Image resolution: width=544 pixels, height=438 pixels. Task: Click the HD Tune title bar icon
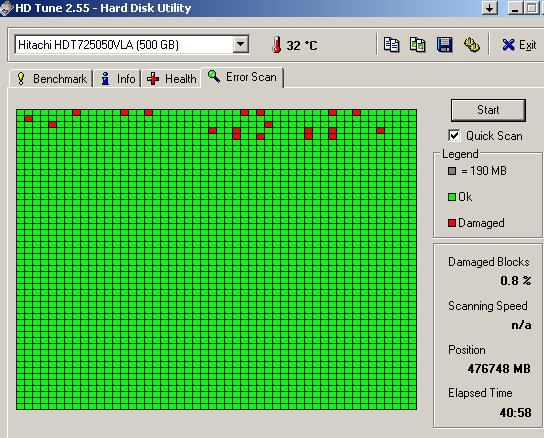point(6,8)
